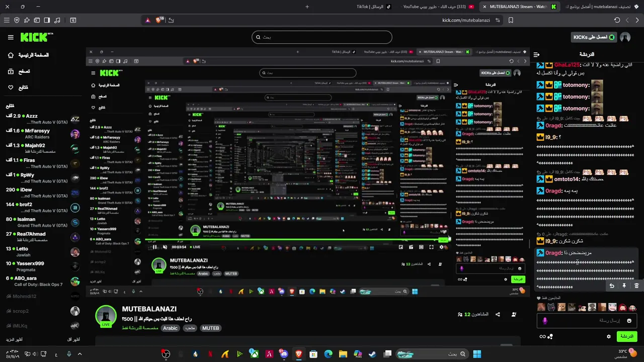The height and width of the screenshot is (362, 644).
Task: Toggle fullscreen on the stream player
Action: (431, 247)
